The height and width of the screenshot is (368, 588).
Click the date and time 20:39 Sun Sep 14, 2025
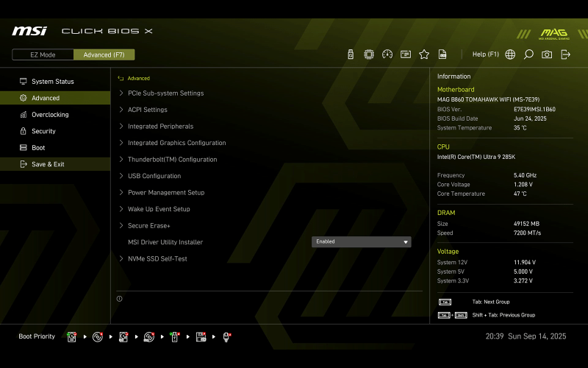[x=526, y=336]
